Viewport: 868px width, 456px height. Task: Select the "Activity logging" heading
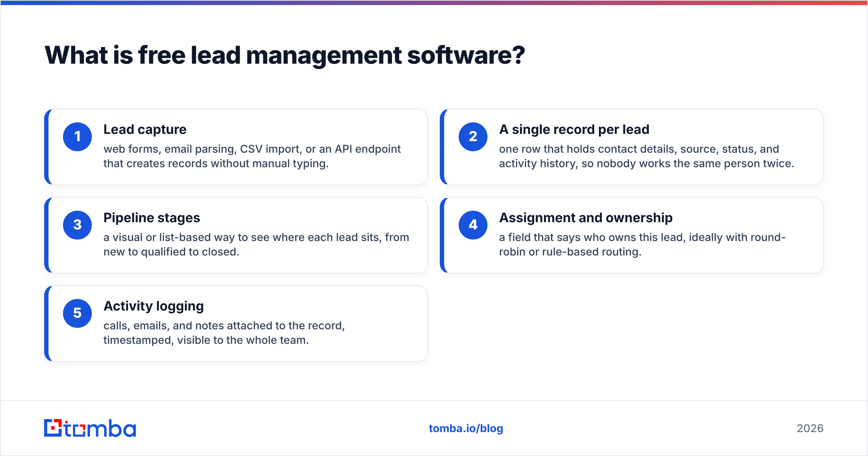(x=154, y=306)
